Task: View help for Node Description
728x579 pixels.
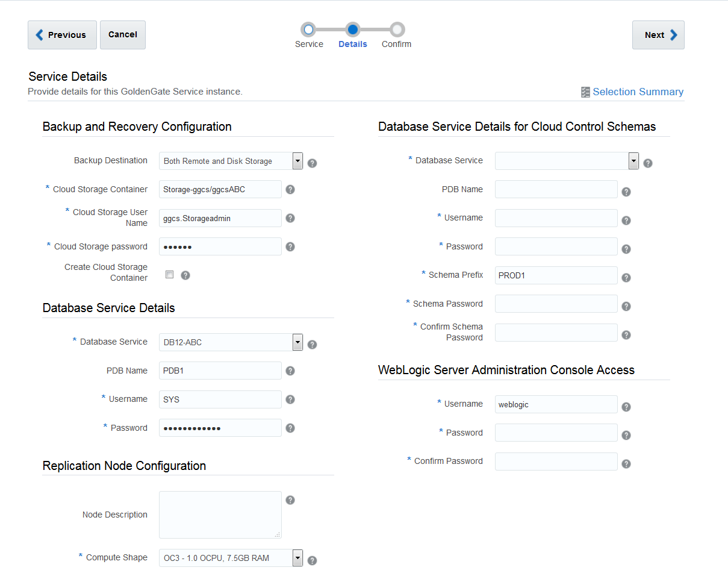Action: 290,499
